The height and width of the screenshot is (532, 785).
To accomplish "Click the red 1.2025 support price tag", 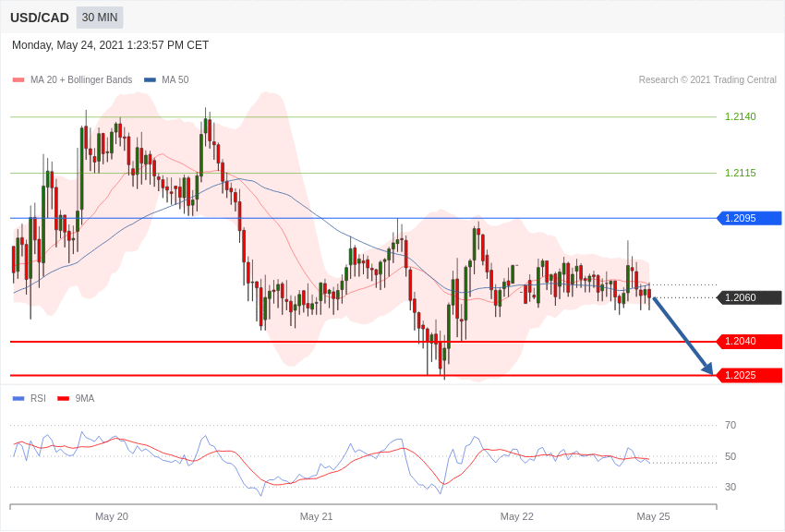I will [750, 375].
